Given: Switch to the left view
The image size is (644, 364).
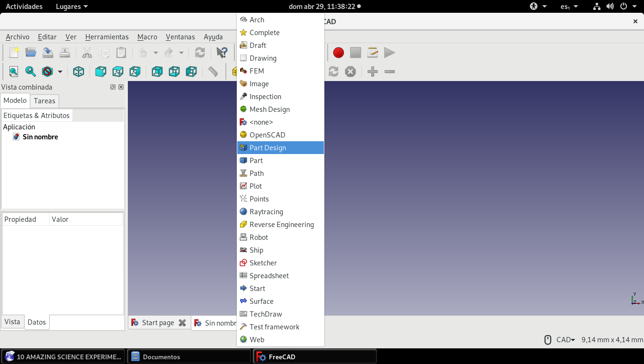Looking at the screenshot, I should 191,72.
